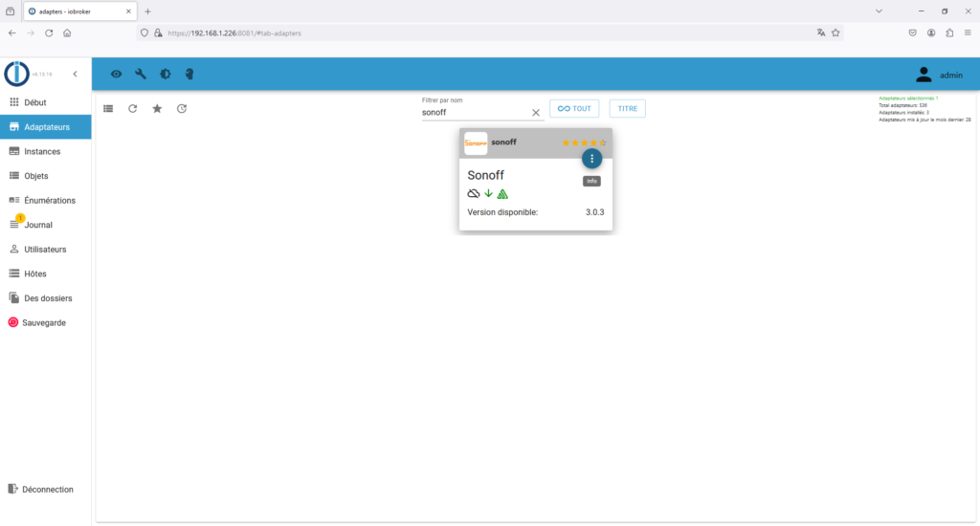The image size is (980, 526).
Task: Click the green down arrow on Sonoff card
Action: point(489,193)
